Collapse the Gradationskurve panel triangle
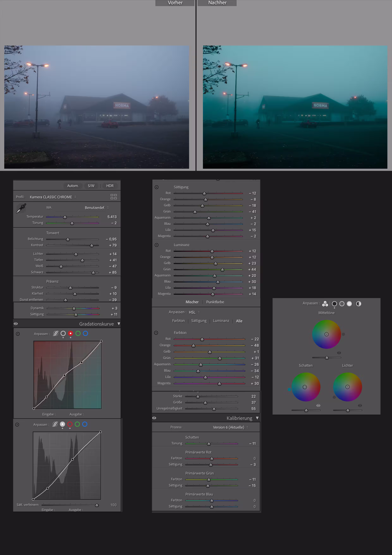Screen dimensions: 392x555 [x=119, y=324]
